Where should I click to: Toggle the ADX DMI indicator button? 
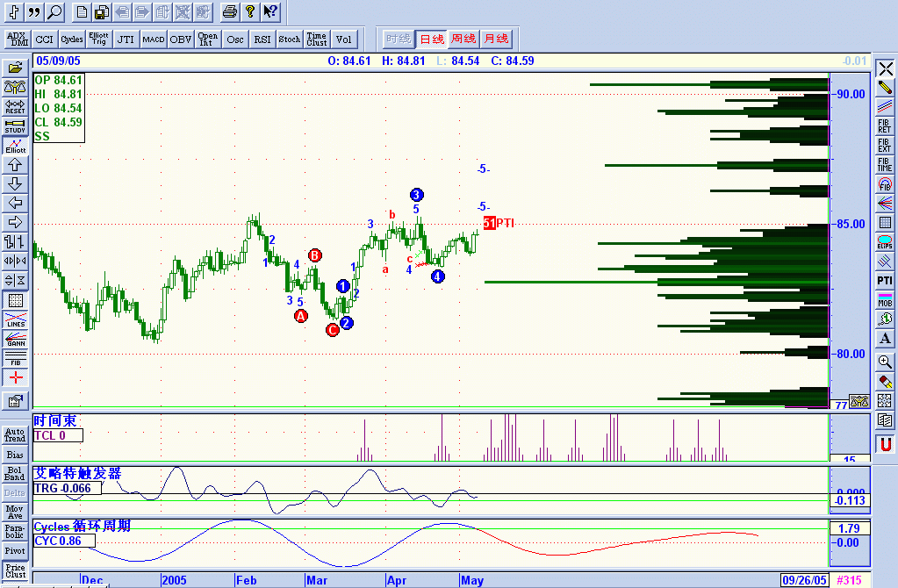[18, 39]
